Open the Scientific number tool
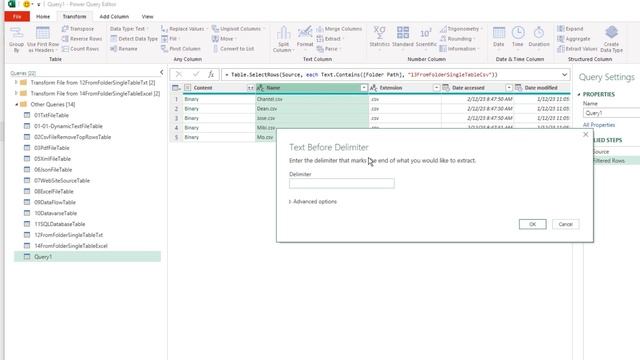The image size is (640, 360). click(x=426, y=39)
